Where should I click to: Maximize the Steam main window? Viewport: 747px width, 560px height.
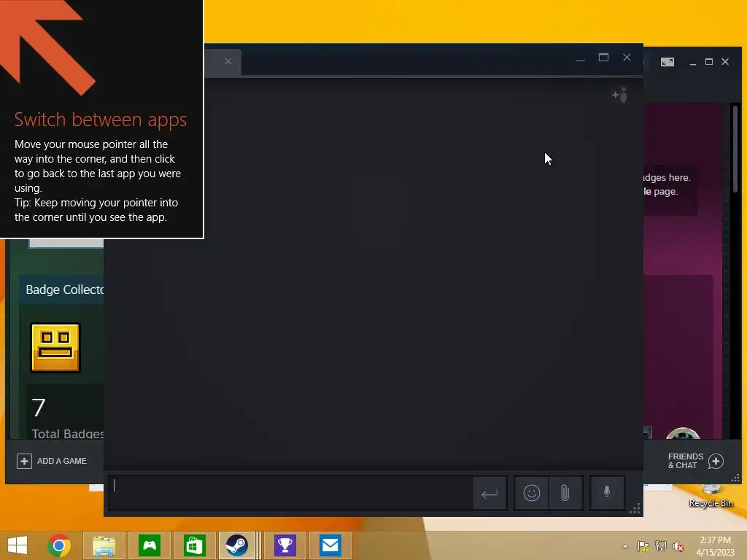(709, 62)
